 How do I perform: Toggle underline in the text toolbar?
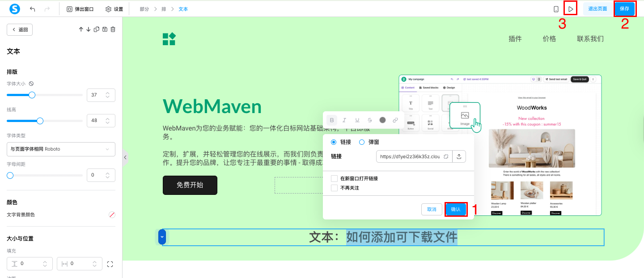point(357,120)
